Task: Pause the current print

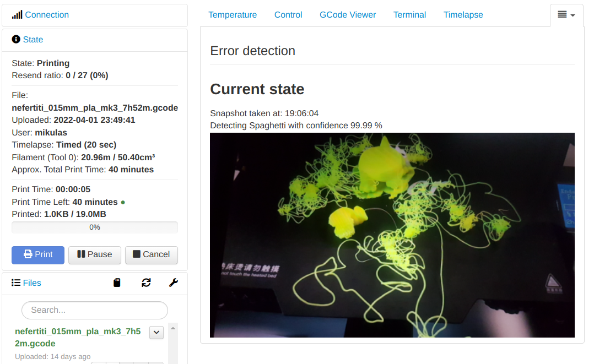Action: [x=94, y=255]
